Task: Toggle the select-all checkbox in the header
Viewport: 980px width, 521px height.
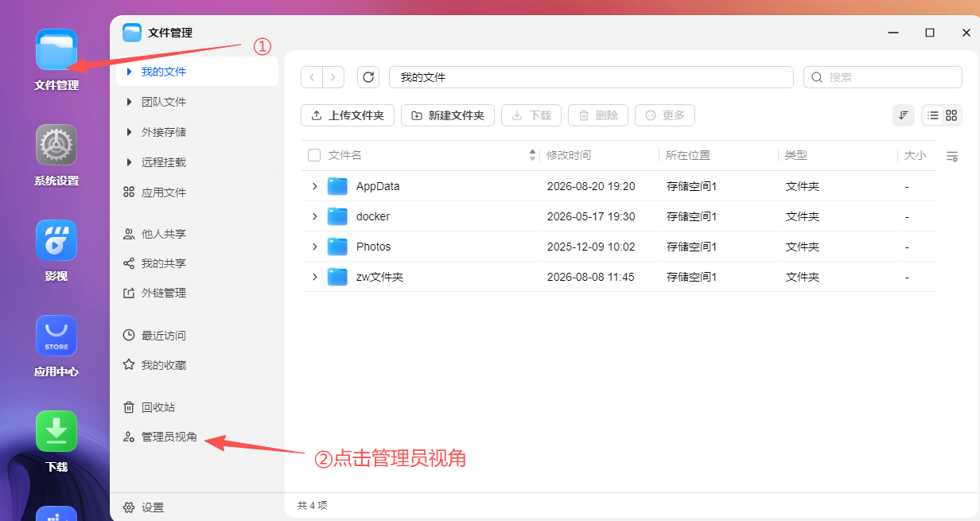Action: [x=314, y=155]
